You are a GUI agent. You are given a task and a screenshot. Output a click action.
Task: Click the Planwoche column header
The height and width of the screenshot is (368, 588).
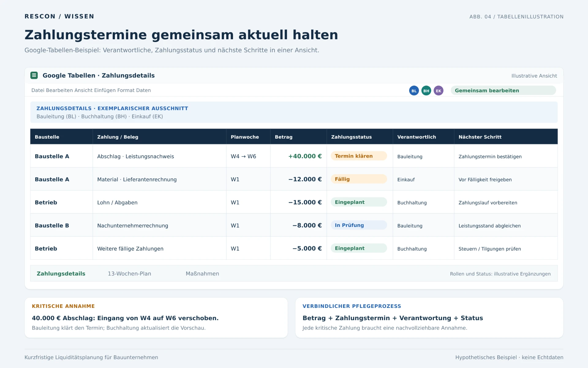[248, 137]
